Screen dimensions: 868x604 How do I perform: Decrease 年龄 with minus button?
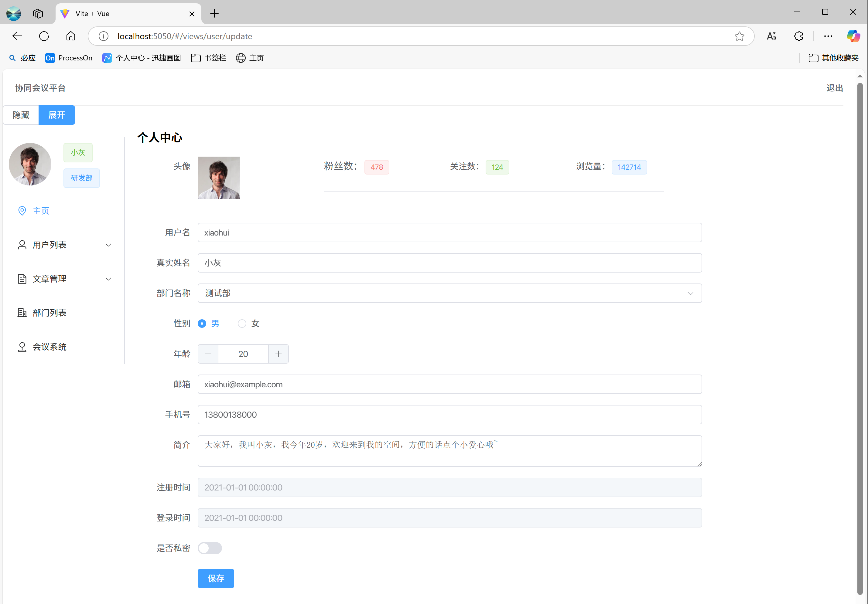pyautogui.click(x=208, y=354)
